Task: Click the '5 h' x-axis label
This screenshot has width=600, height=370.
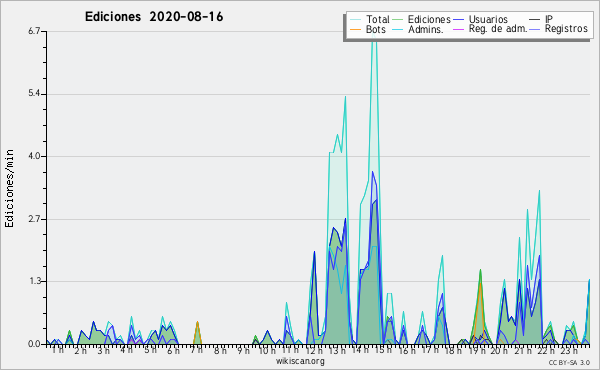Action: [x=150, y=350]
